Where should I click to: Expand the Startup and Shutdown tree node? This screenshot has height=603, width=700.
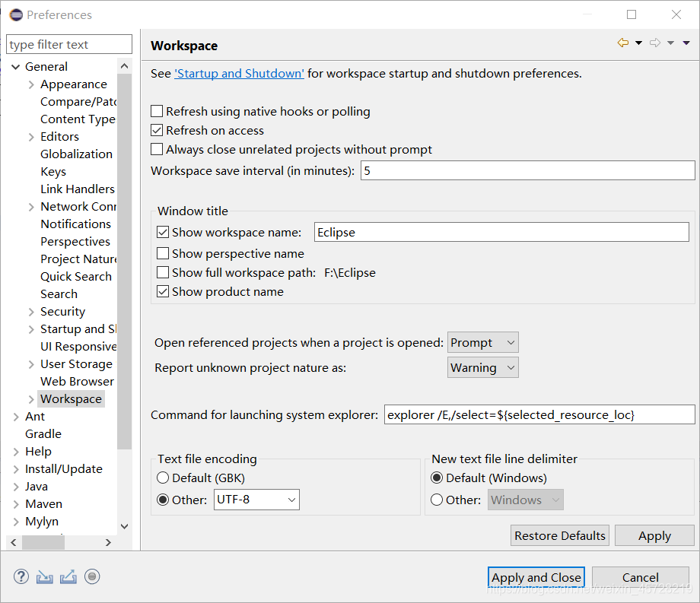[x=30, y=329]
